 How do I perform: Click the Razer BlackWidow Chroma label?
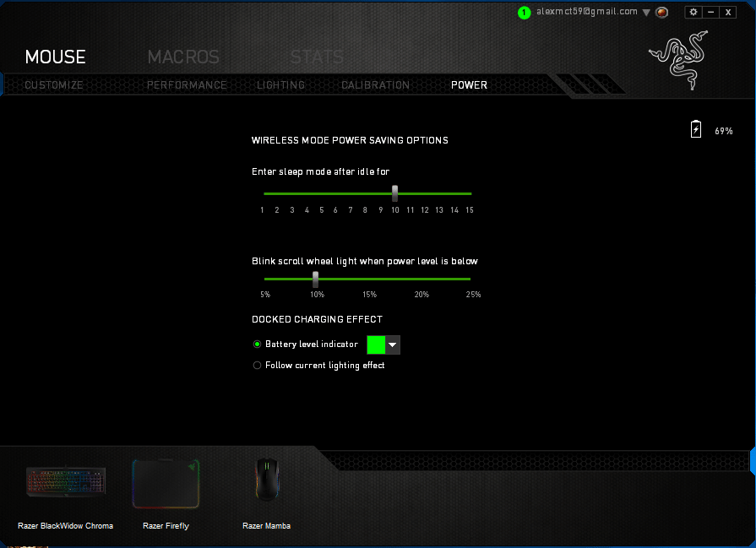(66, 526)
